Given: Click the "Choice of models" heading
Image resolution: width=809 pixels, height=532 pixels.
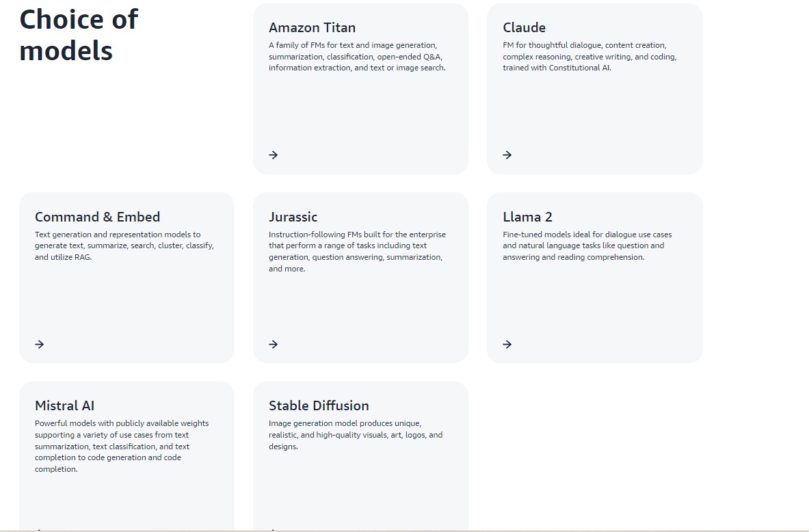Looking at the screenshot, I should click(x=79, y=35).
